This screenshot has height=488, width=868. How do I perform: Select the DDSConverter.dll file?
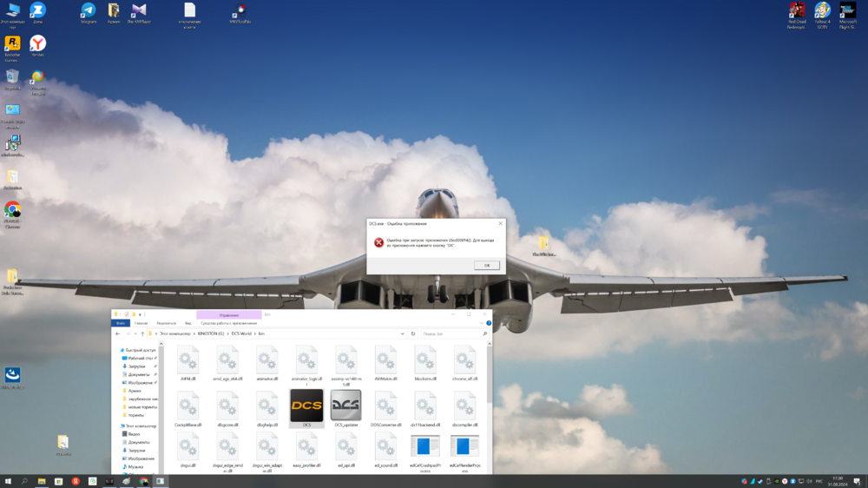tap(385, 409)
